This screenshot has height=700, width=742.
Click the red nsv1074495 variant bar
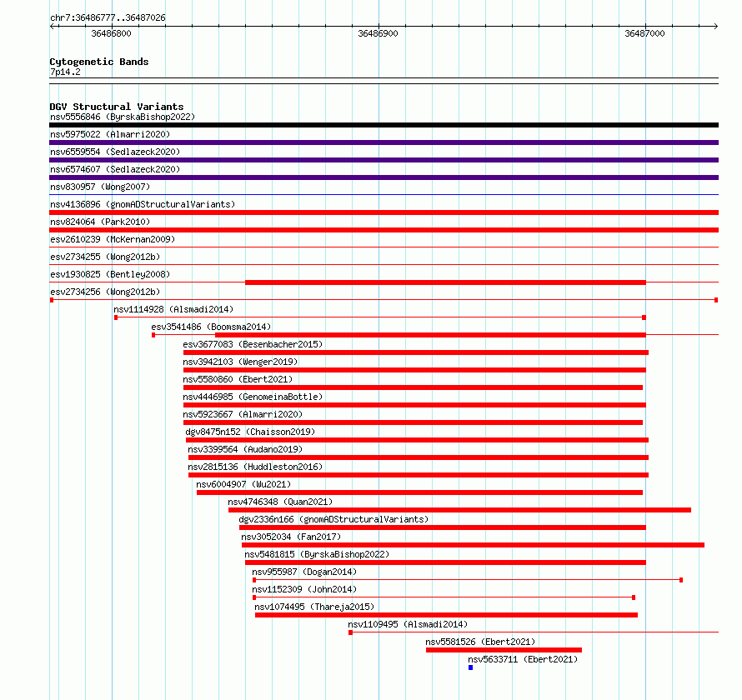pos(446,615)
